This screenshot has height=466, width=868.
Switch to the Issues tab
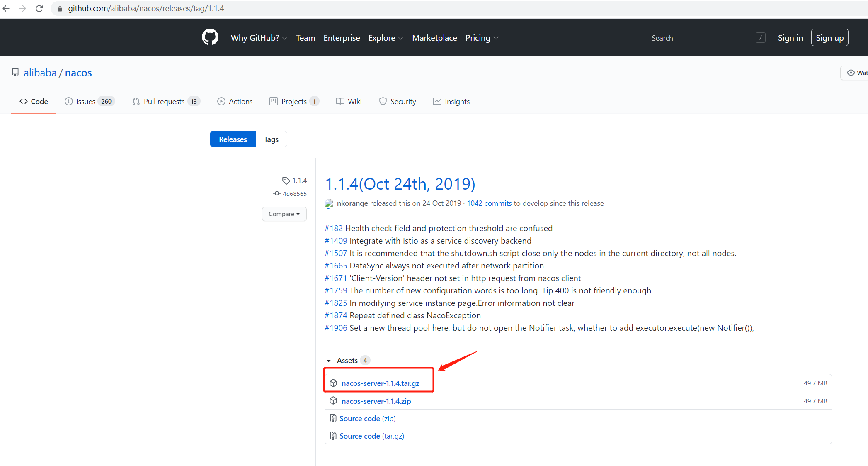coord(90,102)
